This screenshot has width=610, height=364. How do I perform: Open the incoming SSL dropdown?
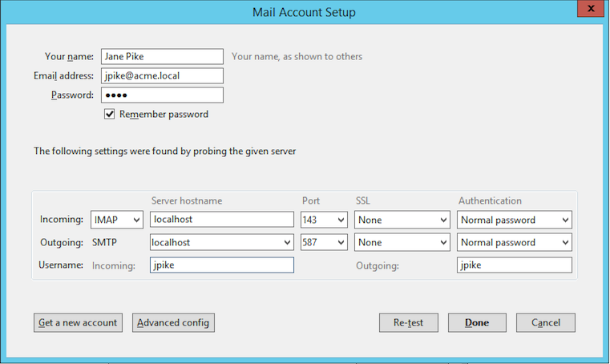click(402, 220)
